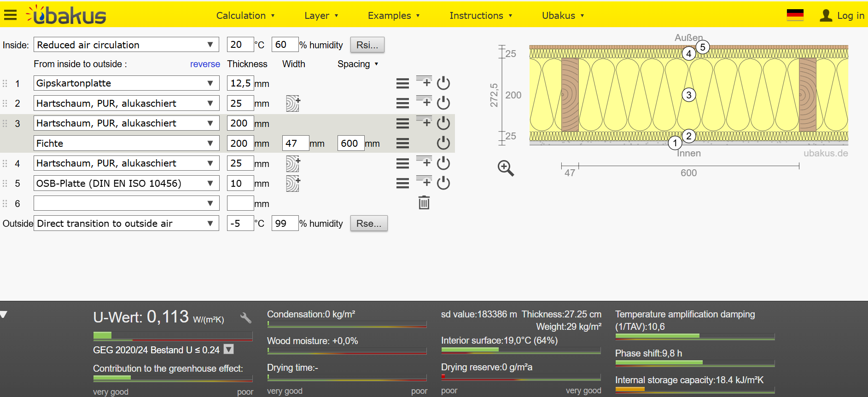Toggle power for OSB-Platte layer

pos(443,183)
